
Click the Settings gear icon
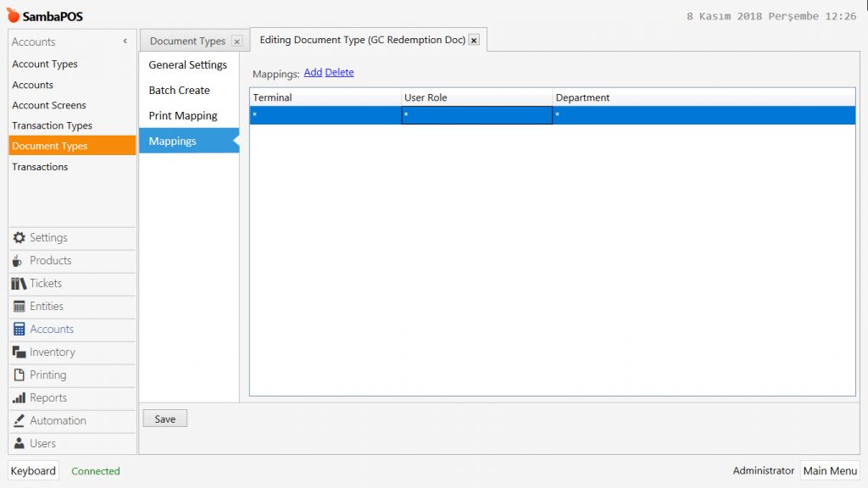coord(19,238)
